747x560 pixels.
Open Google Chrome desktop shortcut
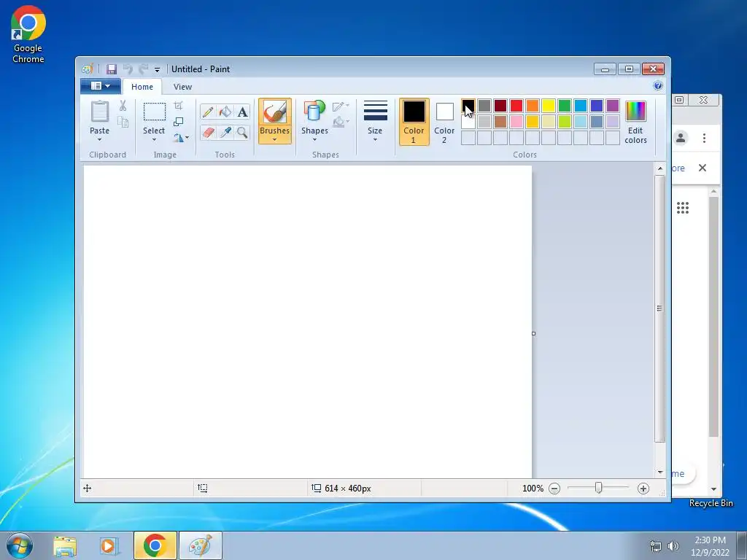pos(28,34)
